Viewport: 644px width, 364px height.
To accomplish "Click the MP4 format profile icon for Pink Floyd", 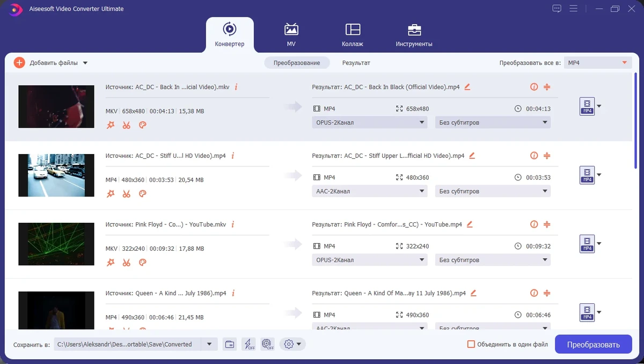I will point(587,244).
